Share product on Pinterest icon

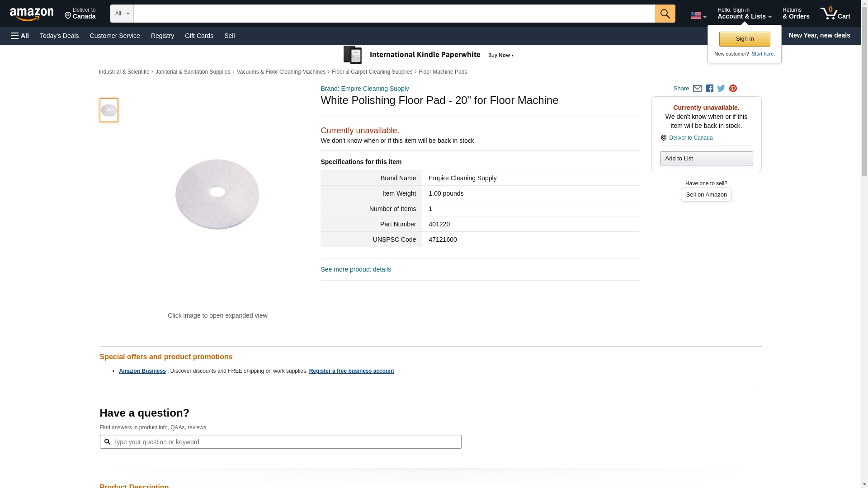733,89
